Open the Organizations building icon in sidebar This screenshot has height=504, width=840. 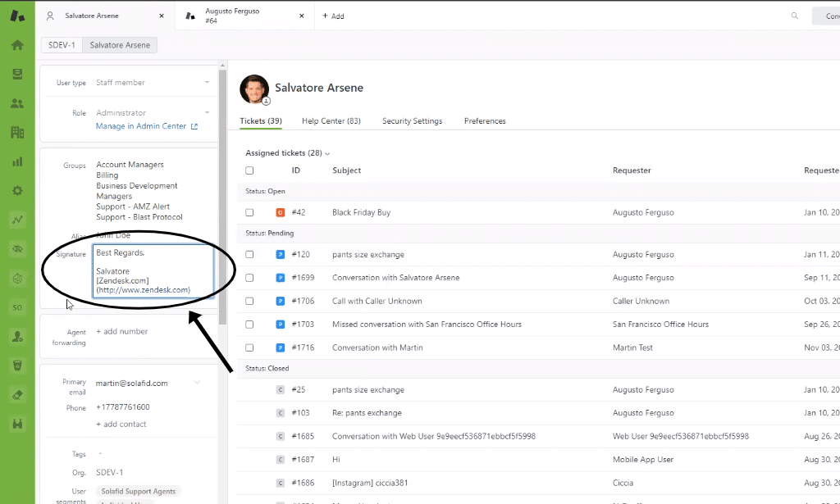coord(17,132)
